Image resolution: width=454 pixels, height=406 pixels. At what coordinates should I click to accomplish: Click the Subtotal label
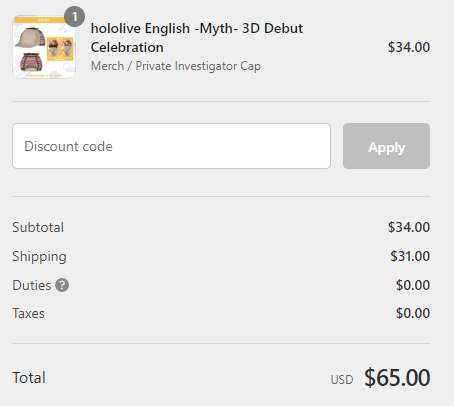[38, 227]
